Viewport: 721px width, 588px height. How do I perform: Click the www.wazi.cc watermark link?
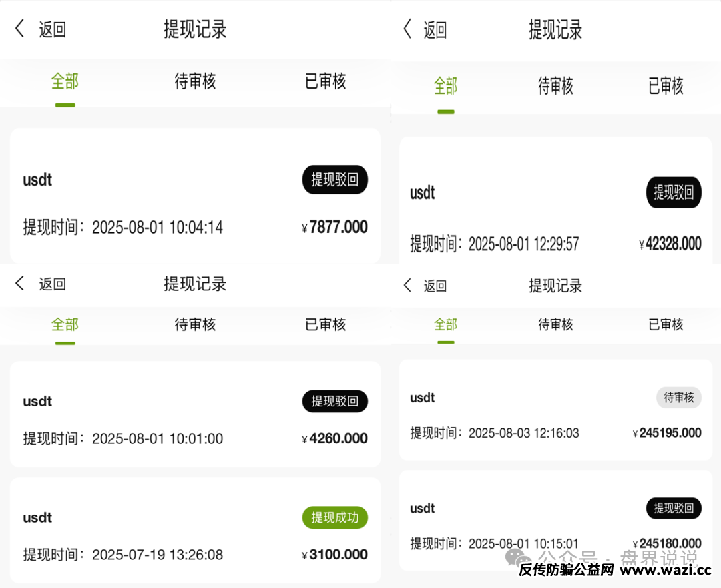tap(666, 570)
